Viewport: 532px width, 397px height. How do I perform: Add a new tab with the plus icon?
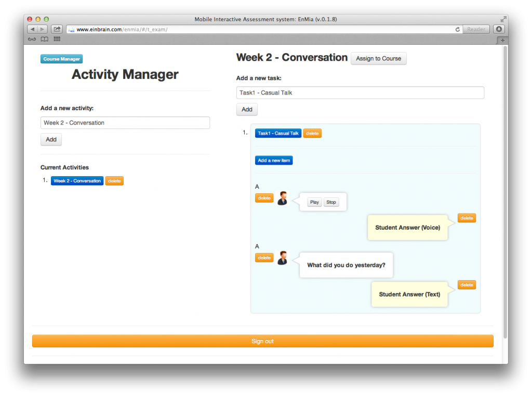tap(502, 41)
